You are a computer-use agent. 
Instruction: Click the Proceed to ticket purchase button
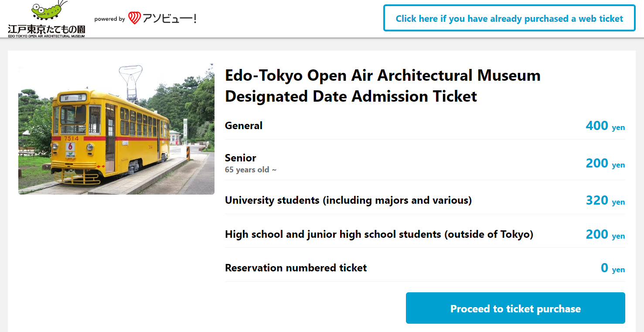pos(515,308)
